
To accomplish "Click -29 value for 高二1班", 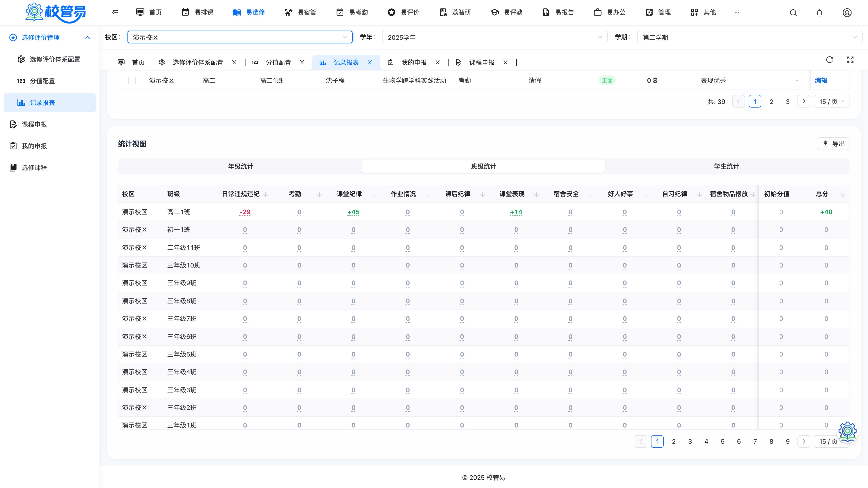I will tap(245, 212).
